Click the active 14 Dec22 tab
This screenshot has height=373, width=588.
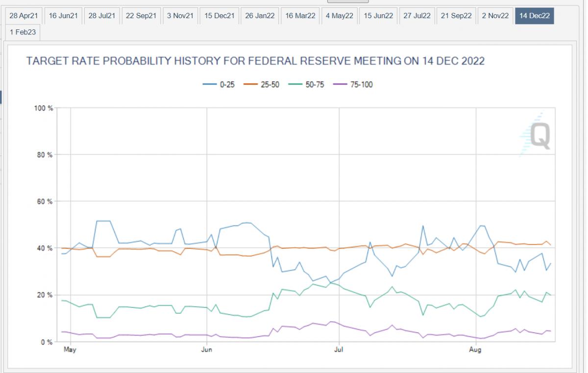[x=534, y=16]
